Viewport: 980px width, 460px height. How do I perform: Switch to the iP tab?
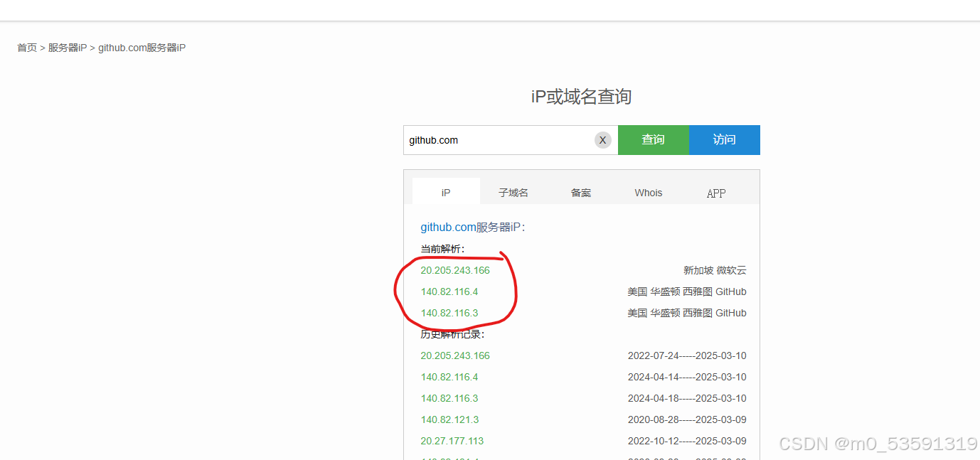446,192
